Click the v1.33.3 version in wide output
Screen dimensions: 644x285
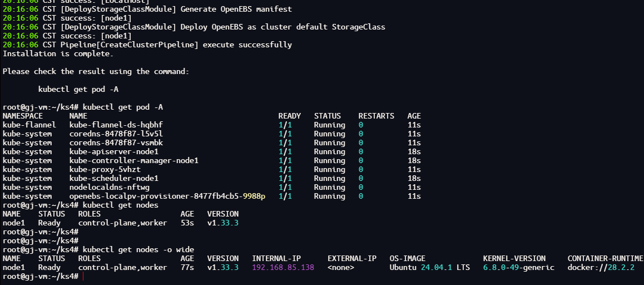(x=223, y=268)
